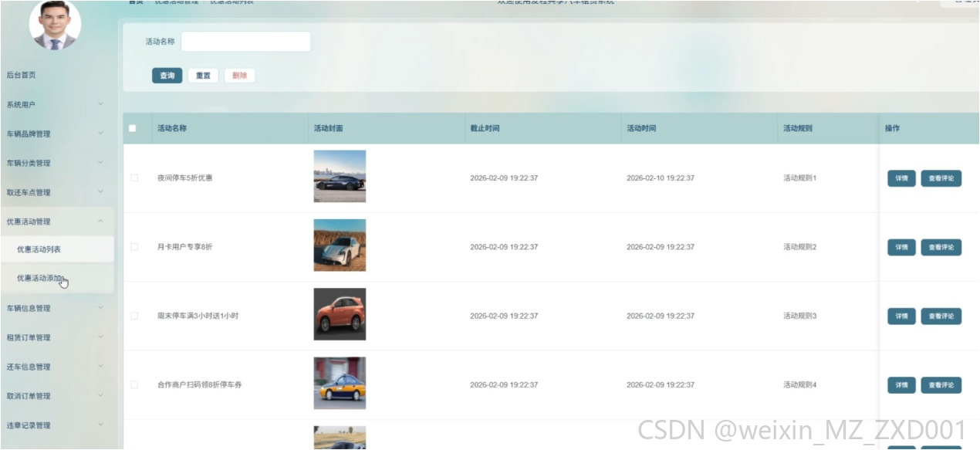Click the 活动规则1 cell
Viewport: 980px width, 450px height.
(799, 178)
